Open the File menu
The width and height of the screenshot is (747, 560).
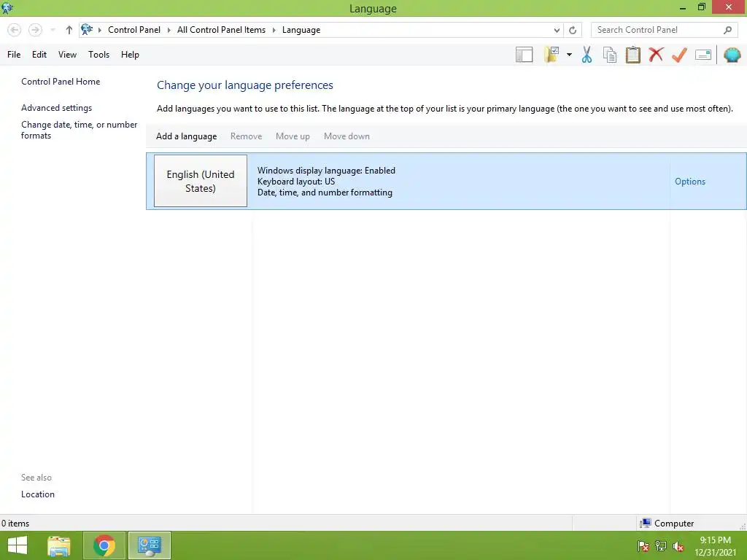point(14,55)
